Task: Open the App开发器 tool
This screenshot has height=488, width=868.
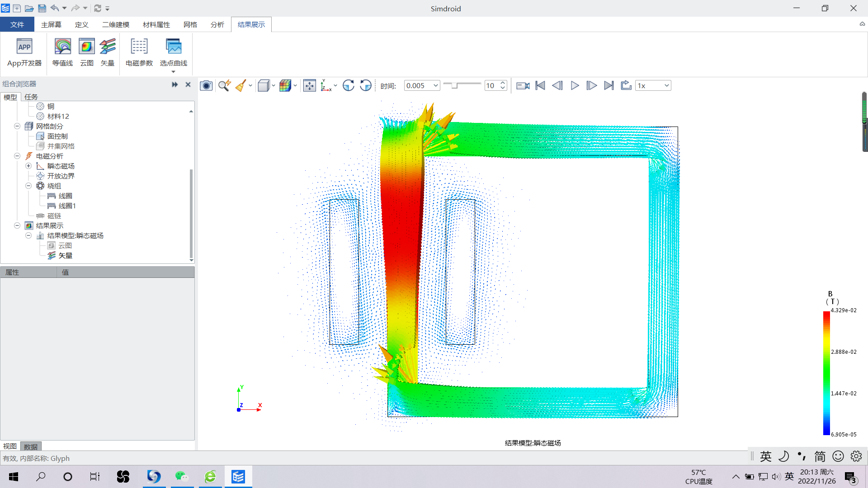Action: [x=24, y=52]
